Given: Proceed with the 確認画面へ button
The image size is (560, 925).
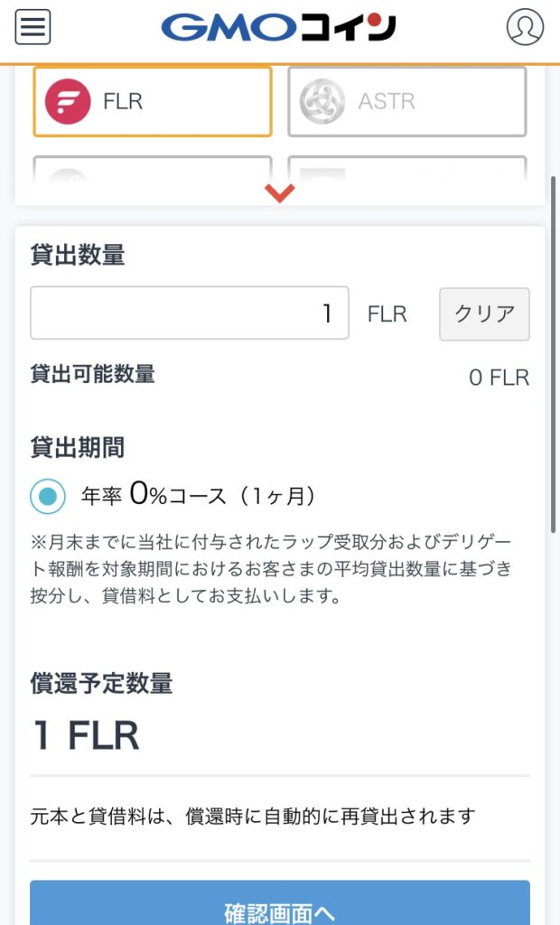Looking at the screenshot, I should [x=279, y=911].
